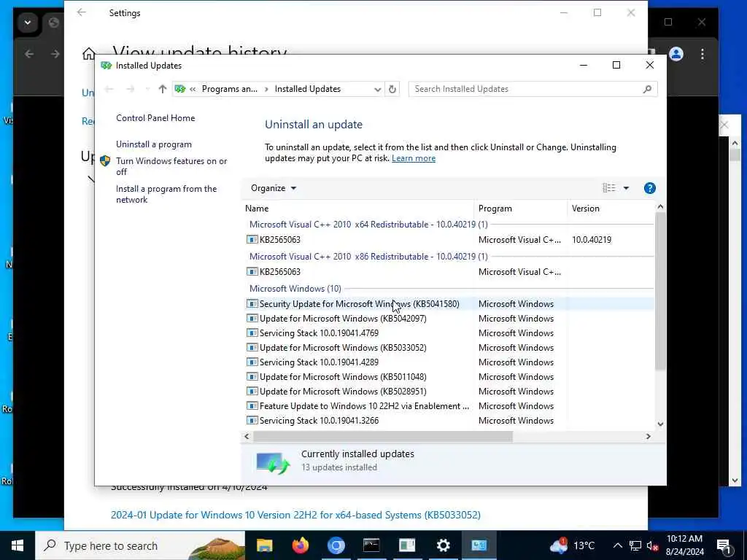Open Settings gear in taskbar
This screenshot has height=560, width=747.
click(443, 545)
